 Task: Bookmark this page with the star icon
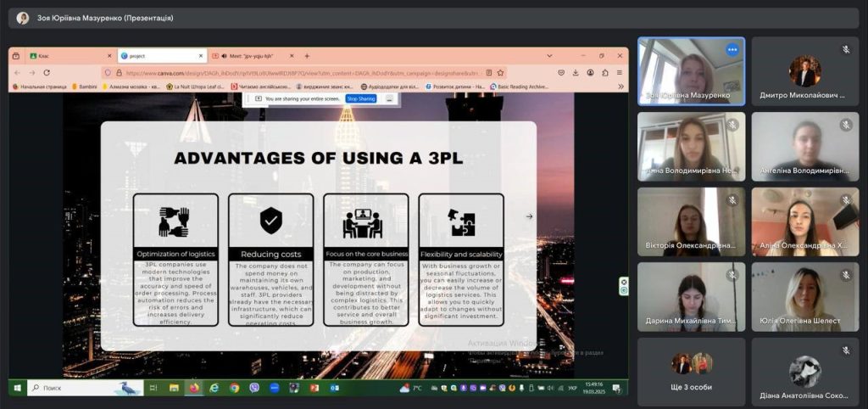tap(501, 72)
